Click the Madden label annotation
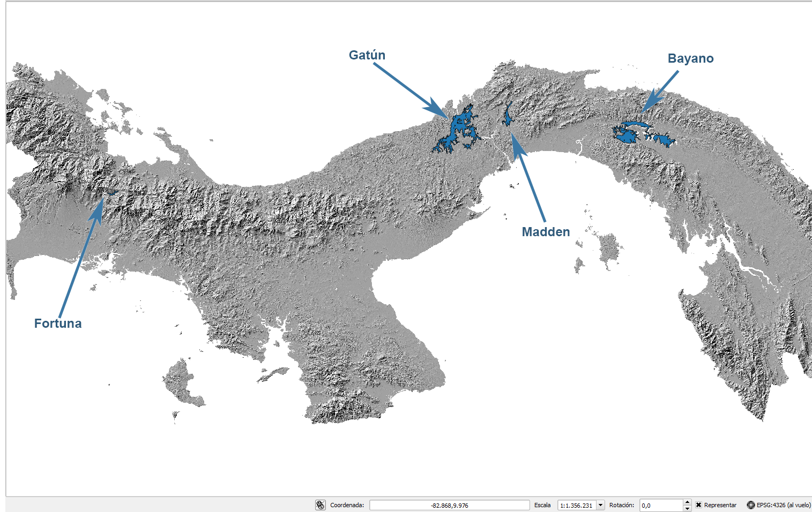This screenshot has width=812, height=512. [545, 231]
